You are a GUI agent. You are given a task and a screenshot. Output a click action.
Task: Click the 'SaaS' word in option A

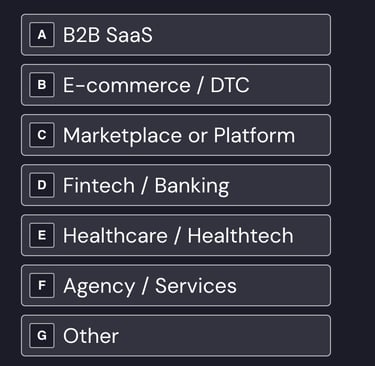129,35
